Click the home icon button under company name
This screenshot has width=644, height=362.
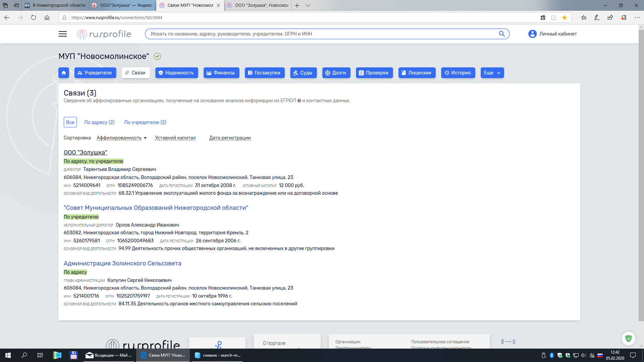(x=64, y=73)
